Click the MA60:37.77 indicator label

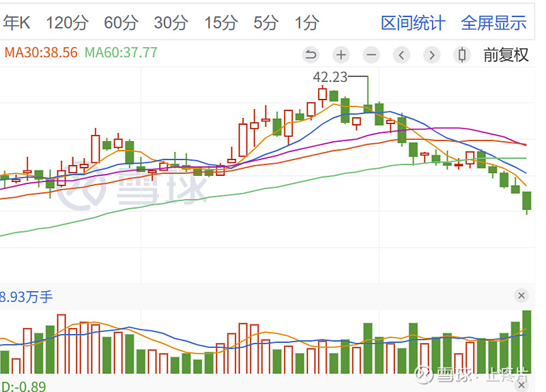[x=121, y=52]
